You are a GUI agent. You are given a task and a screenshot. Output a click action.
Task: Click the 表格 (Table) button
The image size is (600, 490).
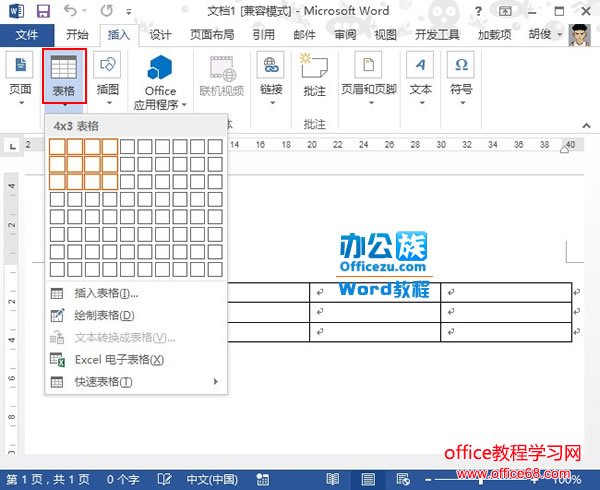click(64, 77)
